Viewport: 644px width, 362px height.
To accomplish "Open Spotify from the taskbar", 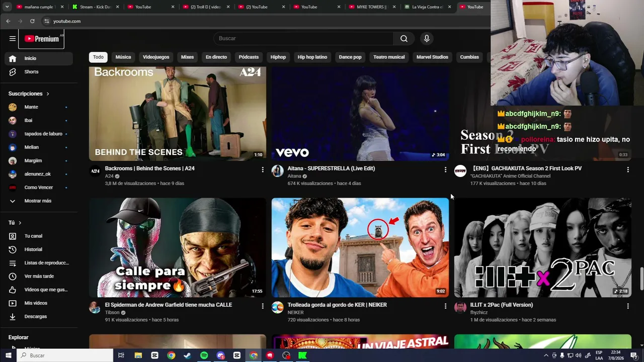I will (x=204, y=355).
